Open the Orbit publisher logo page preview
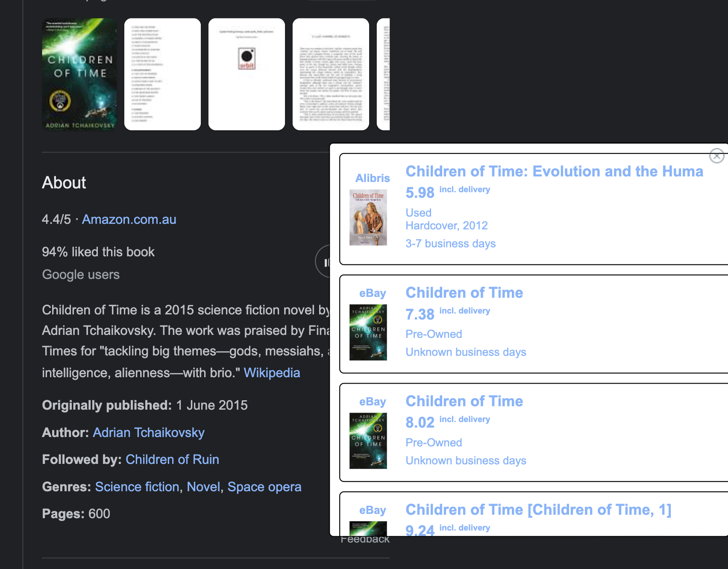 pos(247,74)
